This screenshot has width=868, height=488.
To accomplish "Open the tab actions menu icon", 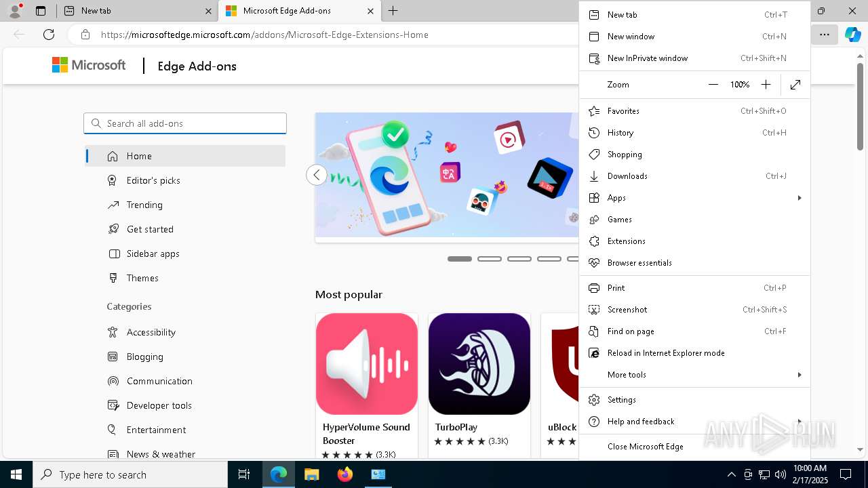I will click(x=41, y=11).
